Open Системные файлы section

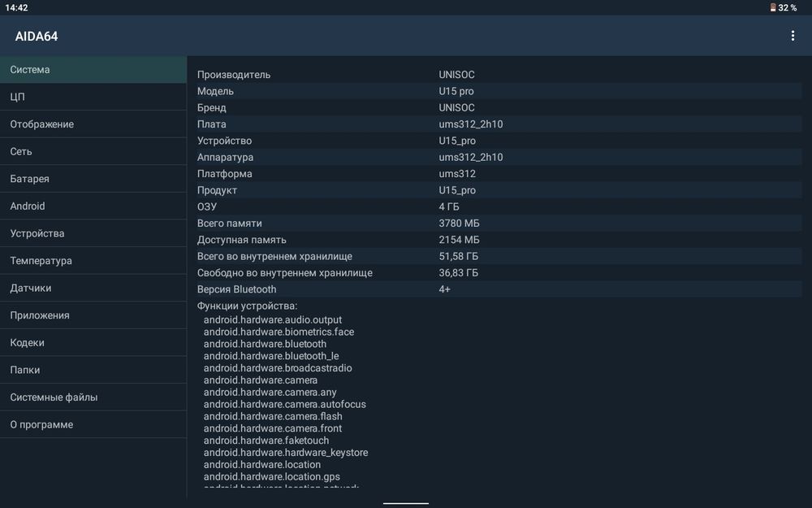(x=93, y=397)
